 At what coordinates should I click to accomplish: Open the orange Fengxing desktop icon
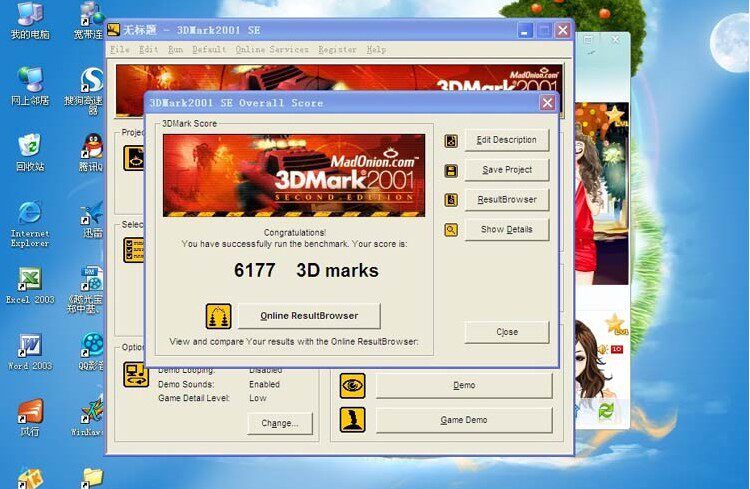point(30,418)
